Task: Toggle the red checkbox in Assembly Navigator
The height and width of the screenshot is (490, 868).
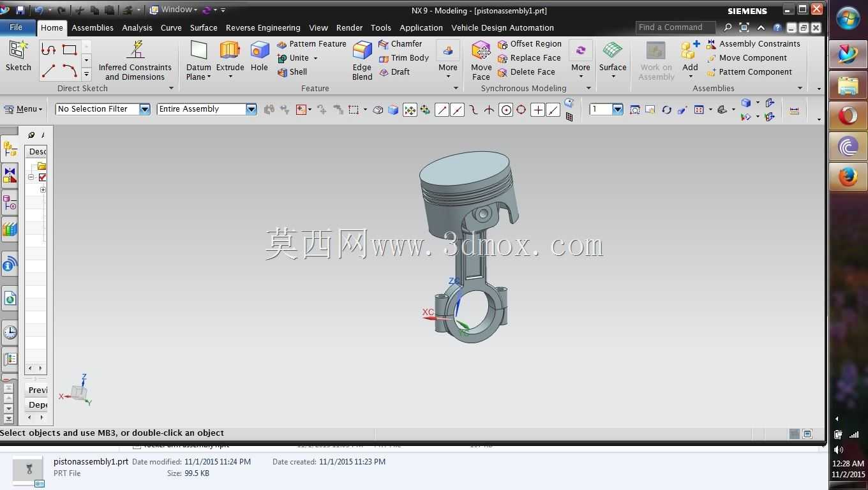Action: pos(43,177)
